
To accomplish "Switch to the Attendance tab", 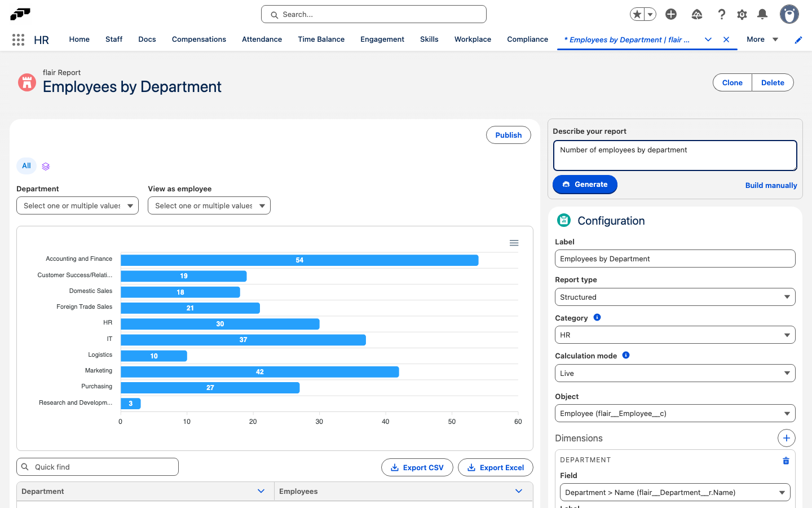I will pos(262,40).
